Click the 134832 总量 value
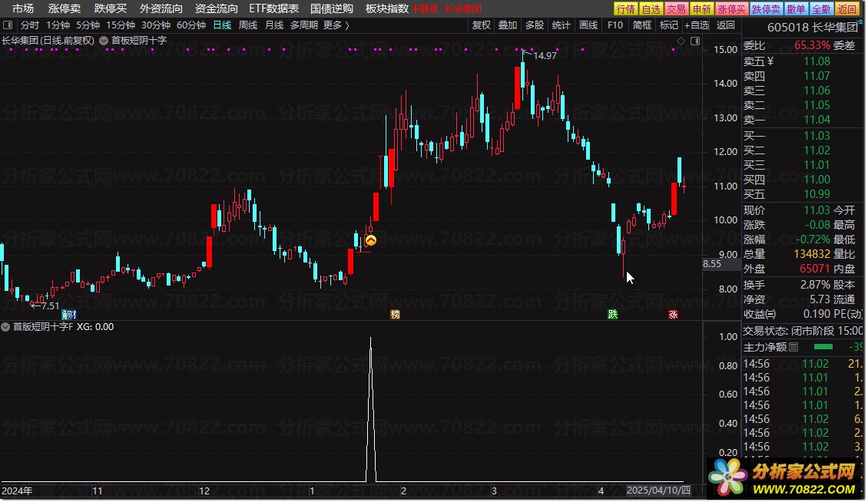 (811, 254)
